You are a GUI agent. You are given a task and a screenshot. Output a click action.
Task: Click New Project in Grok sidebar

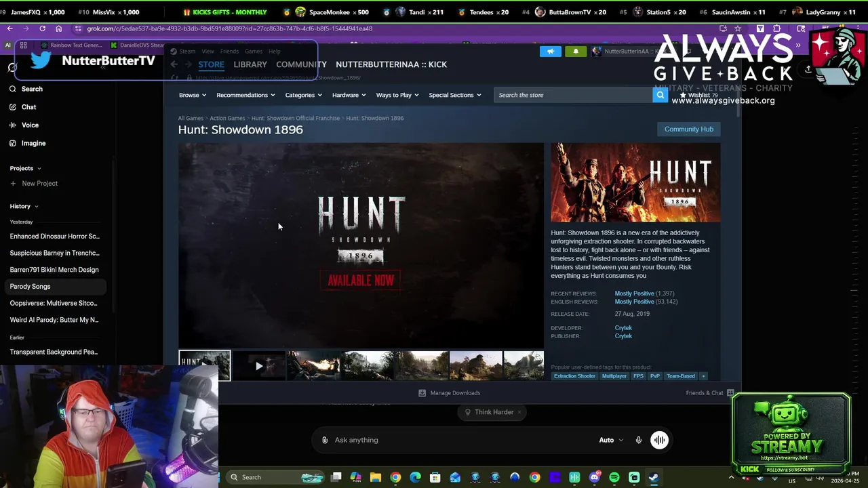[34, 184]
